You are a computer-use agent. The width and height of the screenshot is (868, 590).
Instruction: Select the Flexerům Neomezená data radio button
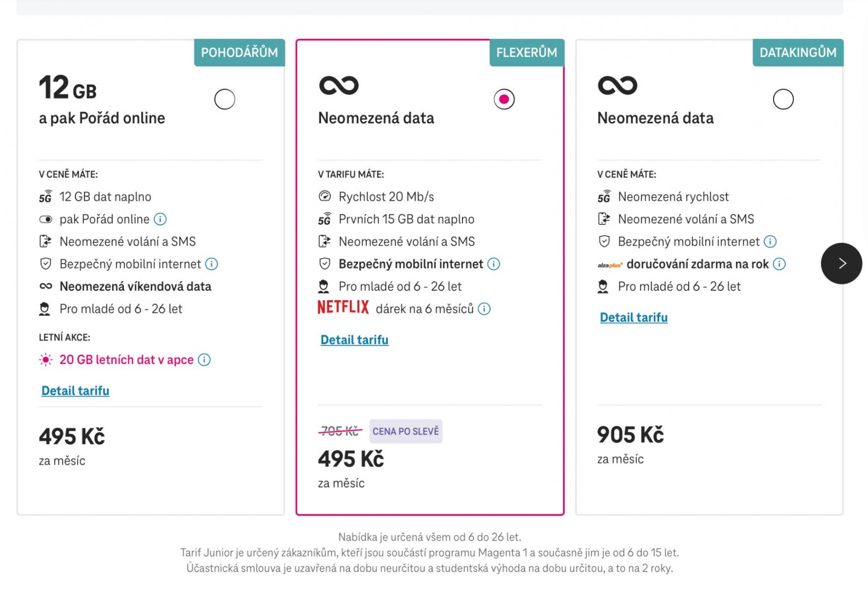click(x=504, y=99)
